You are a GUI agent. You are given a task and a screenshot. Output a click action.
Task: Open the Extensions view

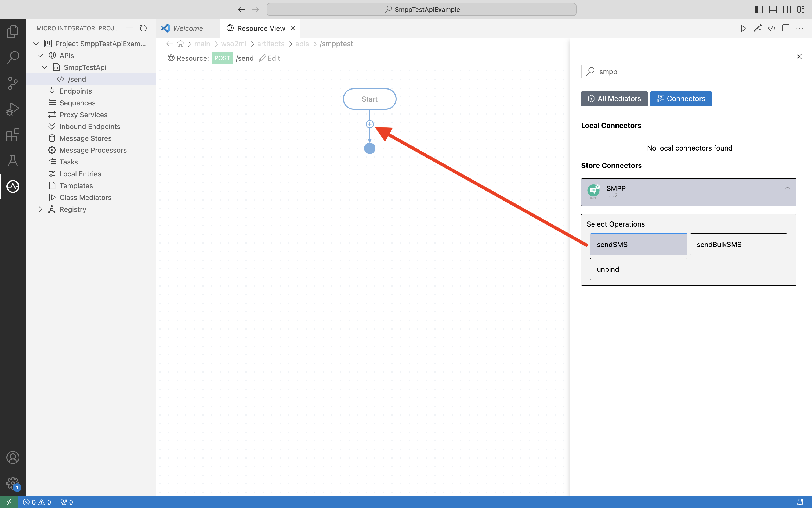[x=13, y=135]
